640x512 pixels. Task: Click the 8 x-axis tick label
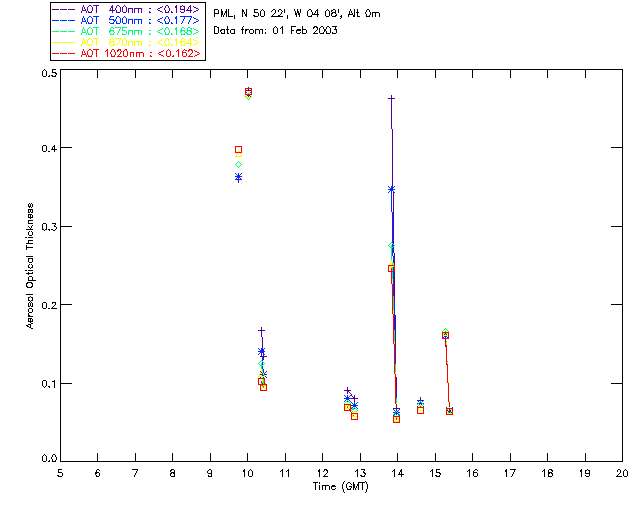[x=173, y=473]
